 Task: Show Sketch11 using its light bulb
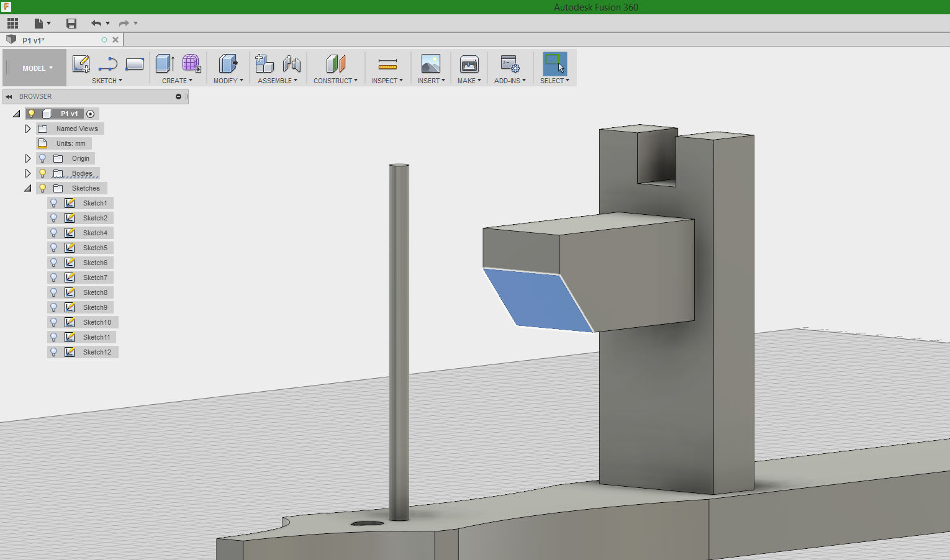[54, 337]
